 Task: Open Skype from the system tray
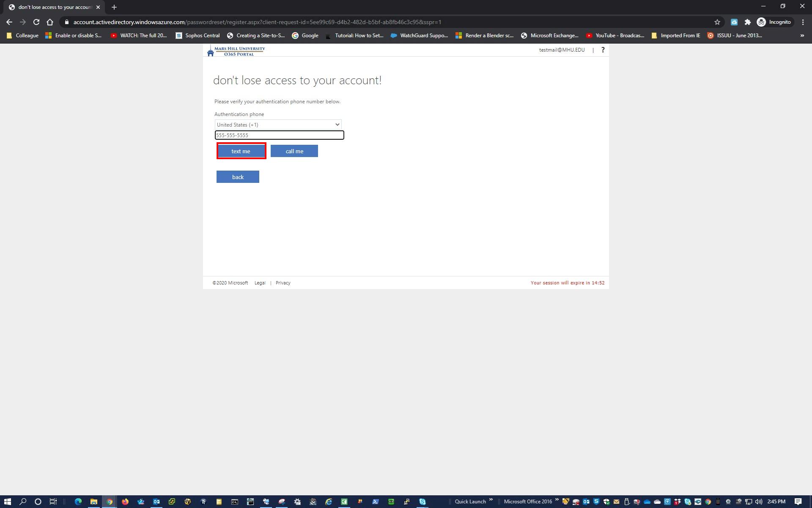click(687, 502)
